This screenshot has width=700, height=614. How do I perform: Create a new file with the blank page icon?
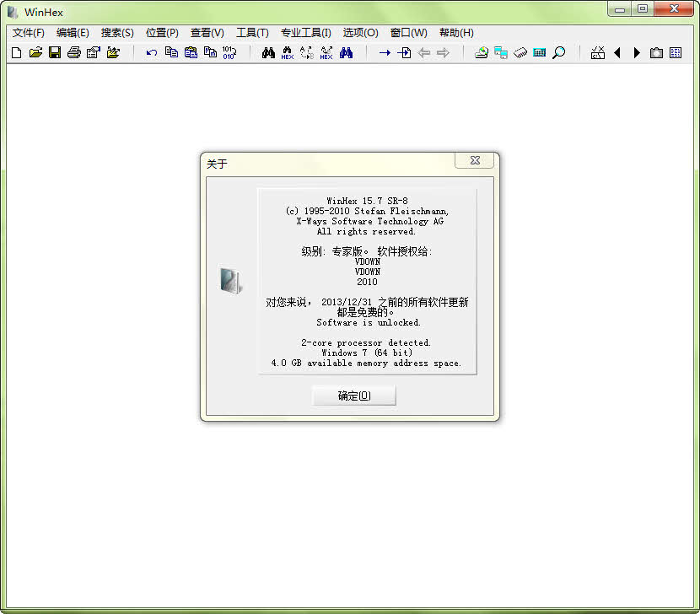[17, 52]
